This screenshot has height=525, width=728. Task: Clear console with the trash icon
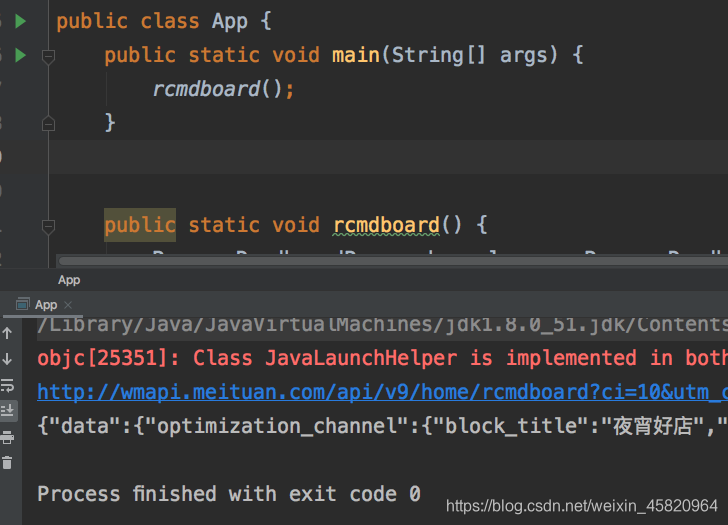tap(7, 463)
